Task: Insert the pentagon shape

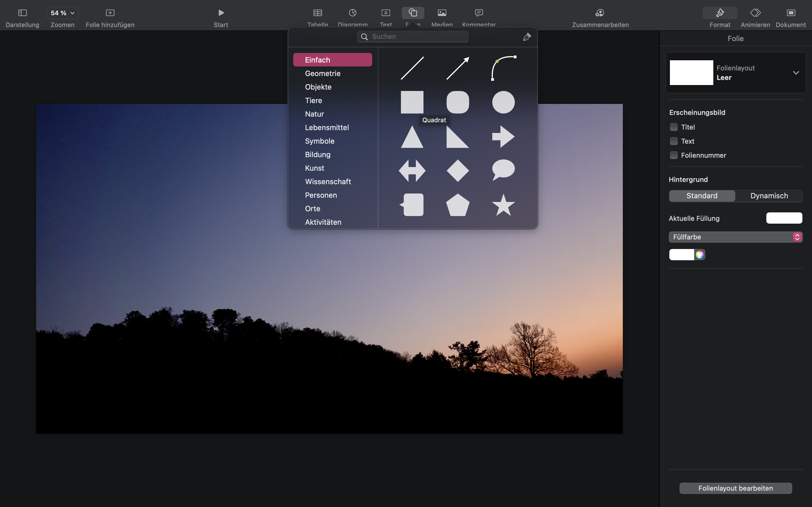Action: (x=458, y=205)
